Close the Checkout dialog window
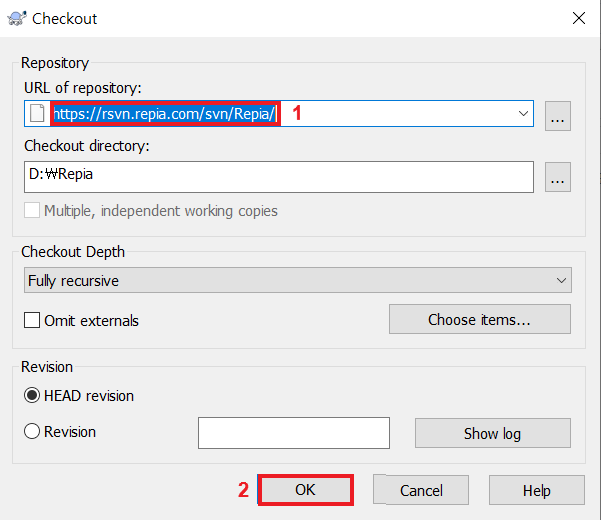601x520 pixels. (578, 18)
